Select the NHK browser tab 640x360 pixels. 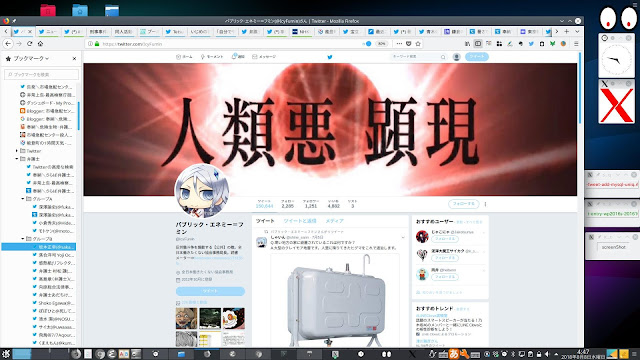pos(301,31)
